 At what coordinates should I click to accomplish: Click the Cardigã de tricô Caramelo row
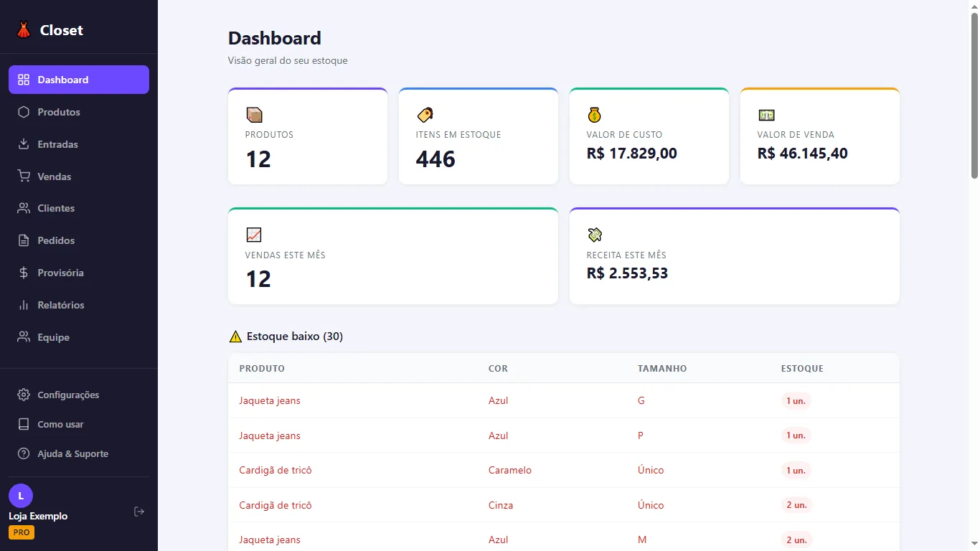pyautogui.click(x=564, y=470)
